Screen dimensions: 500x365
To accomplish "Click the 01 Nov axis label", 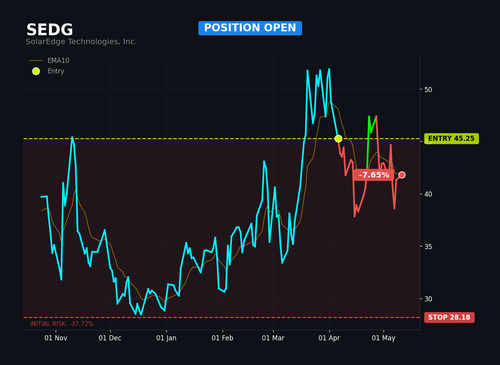I will 56,338.
